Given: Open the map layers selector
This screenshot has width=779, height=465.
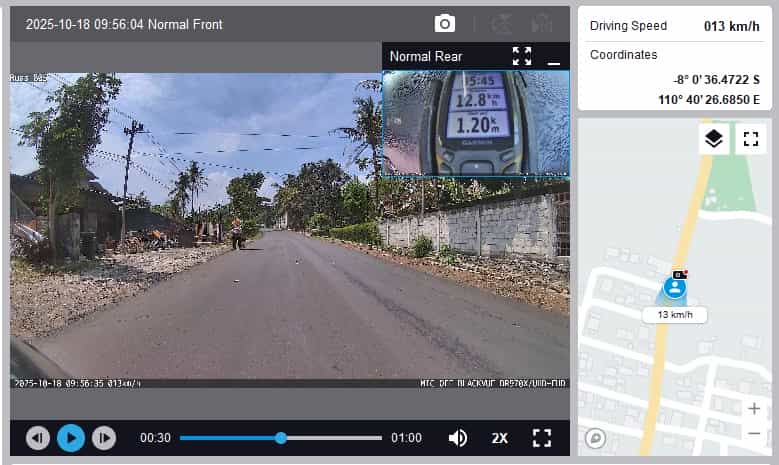Looking at the screenshot, I should pyautogui.click(x=713, y=139).
